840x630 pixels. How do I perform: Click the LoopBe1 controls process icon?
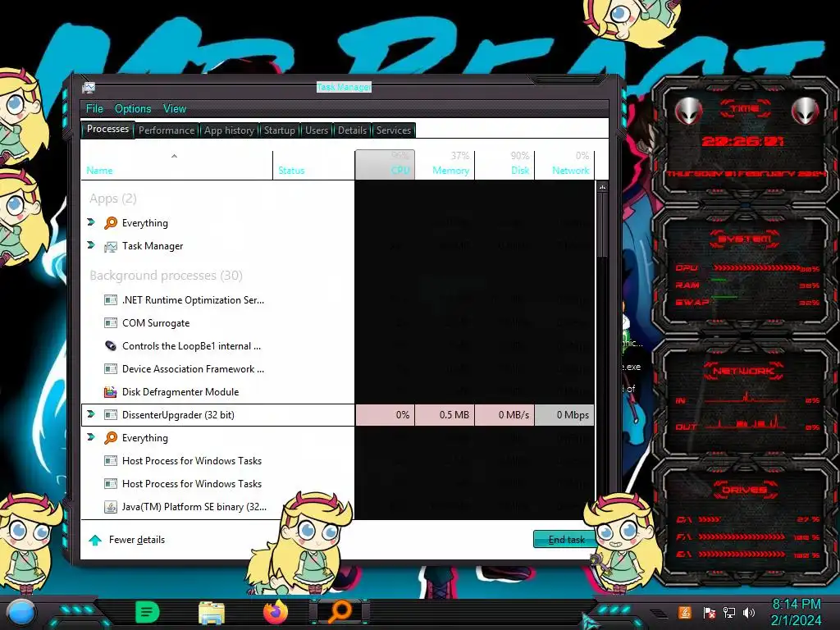[111, 346]
